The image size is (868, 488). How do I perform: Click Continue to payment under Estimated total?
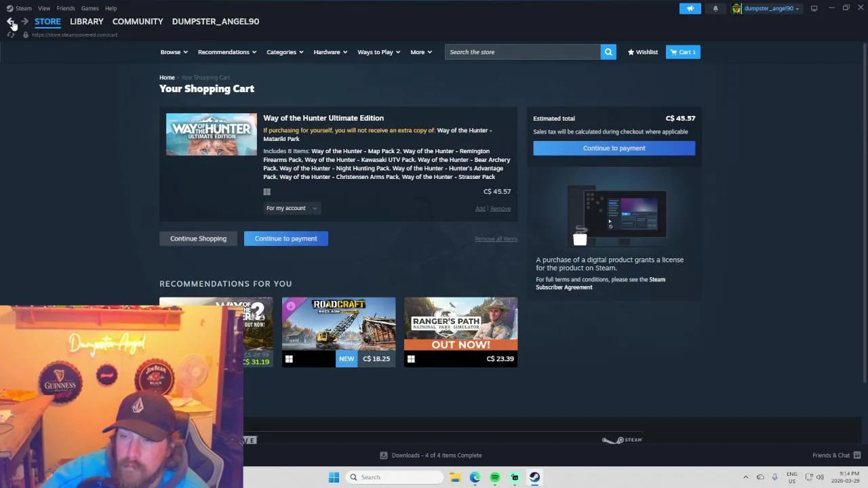click(614, 148)
